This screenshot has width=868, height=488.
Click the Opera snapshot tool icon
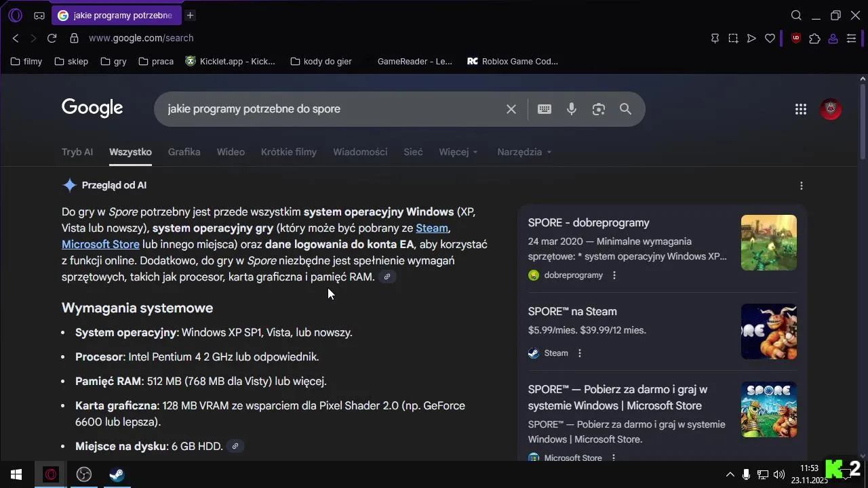(733, 39)
